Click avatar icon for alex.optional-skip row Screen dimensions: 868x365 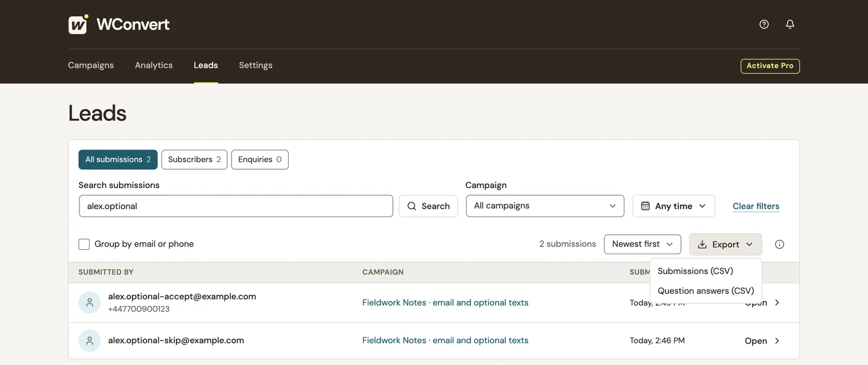point(90,341)
